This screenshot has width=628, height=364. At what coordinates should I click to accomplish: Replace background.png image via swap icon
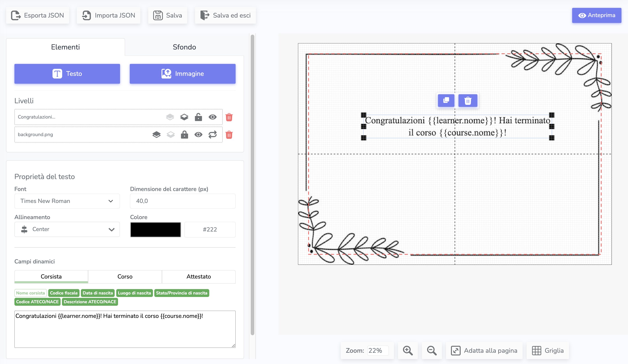[x=212, y=135]
